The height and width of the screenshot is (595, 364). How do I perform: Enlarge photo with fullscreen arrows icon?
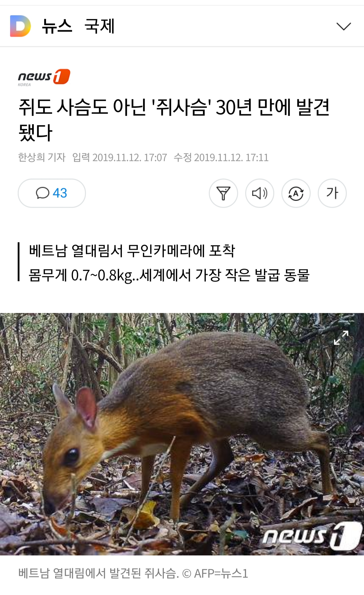pos(341,338)
